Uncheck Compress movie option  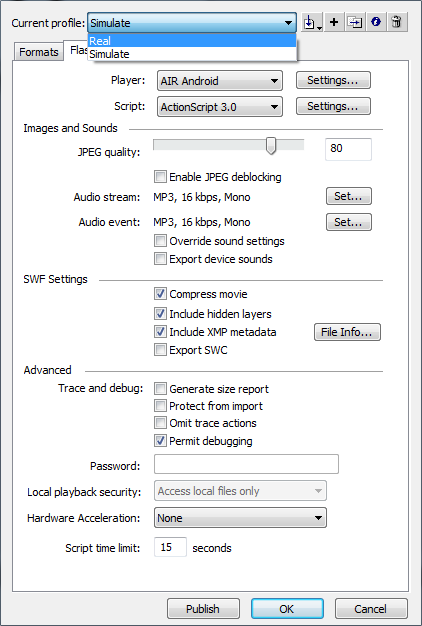(x=160, y=294)
